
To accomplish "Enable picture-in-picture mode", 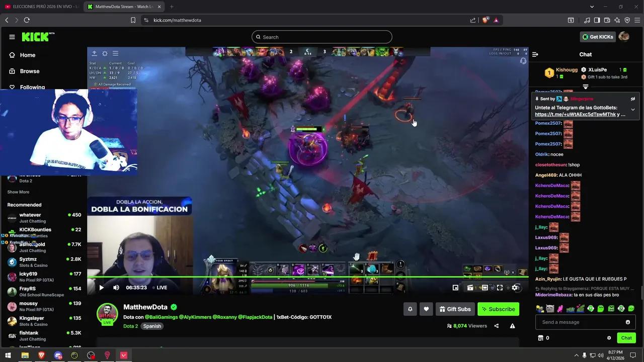I will [455, 288].
